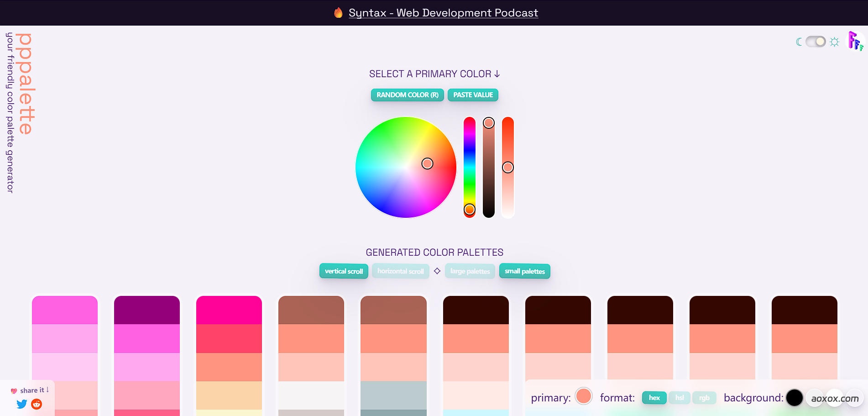Select hsl color format
The image size is (868, 416).
(679, 398)
